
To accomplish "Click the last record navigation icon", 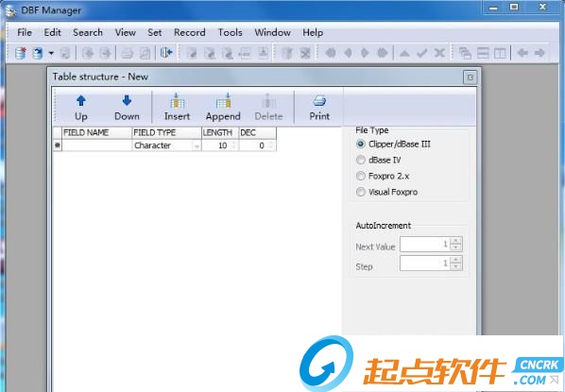I will coord(382,53).
